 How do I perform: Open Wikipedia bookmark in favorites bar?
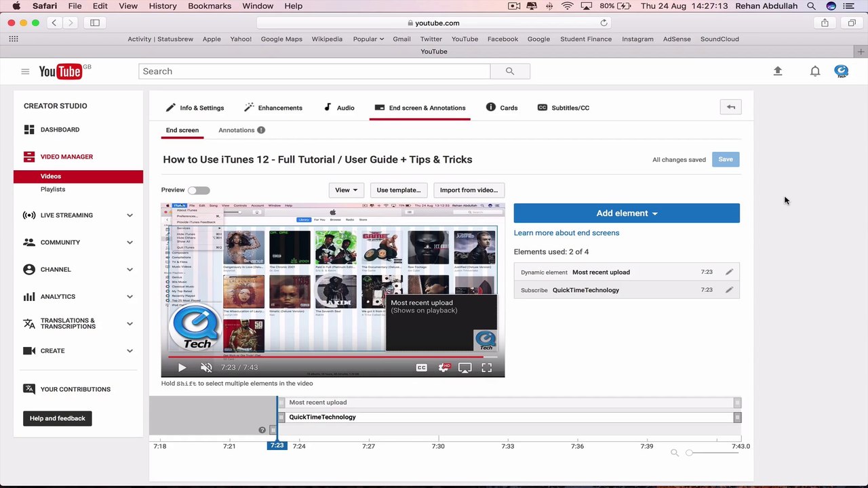[x=327, y=39]
